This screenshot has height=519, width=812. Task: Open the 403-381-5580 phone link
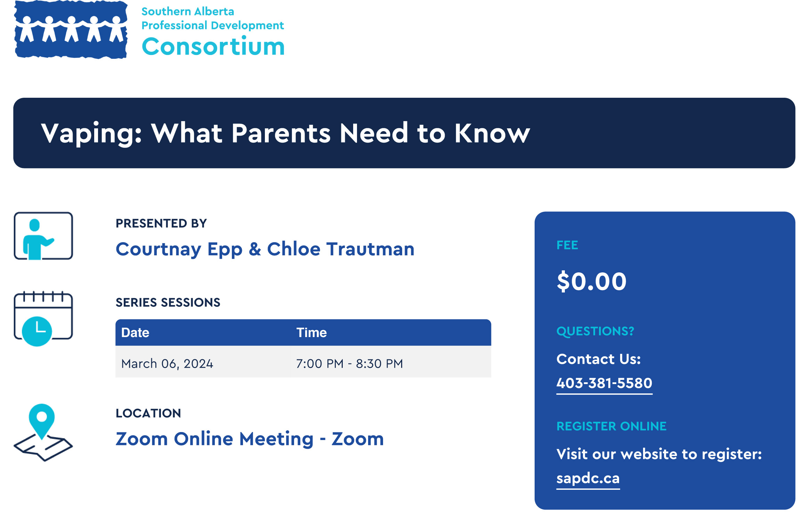604,383
